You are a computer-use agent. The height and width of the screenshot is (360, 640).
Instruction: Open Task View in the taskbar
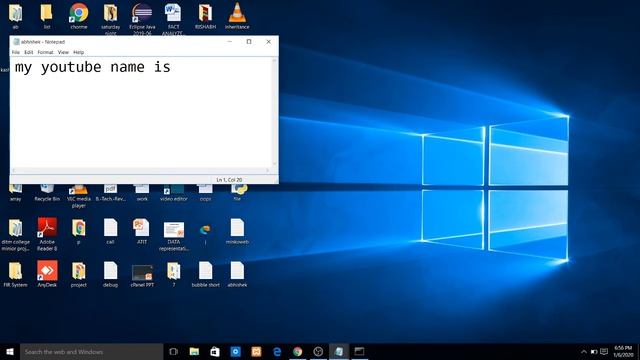point(173,351)
